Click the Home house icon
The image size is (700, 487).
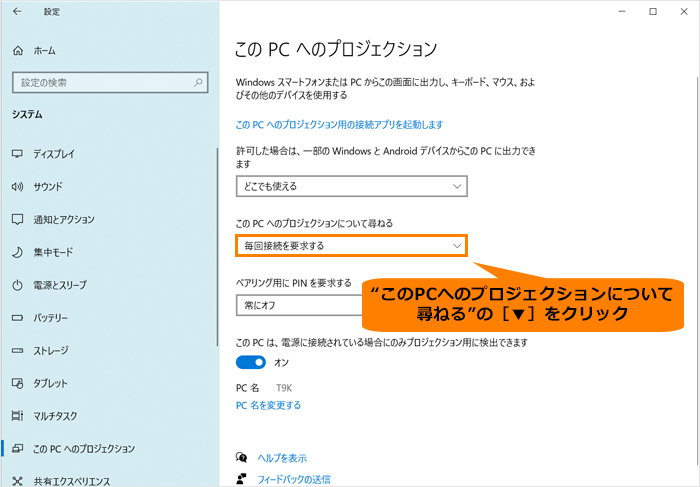[18, 50]
